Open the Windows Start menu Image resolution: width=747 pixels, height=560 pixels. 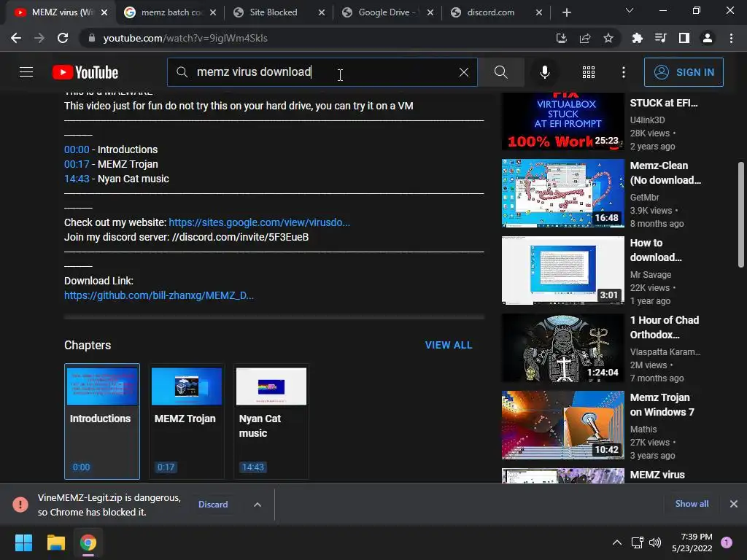(x=23, y=542)
